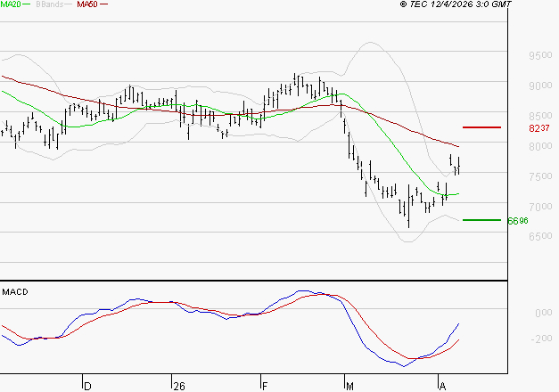Click the MACD panel label

tap(15, 292)
